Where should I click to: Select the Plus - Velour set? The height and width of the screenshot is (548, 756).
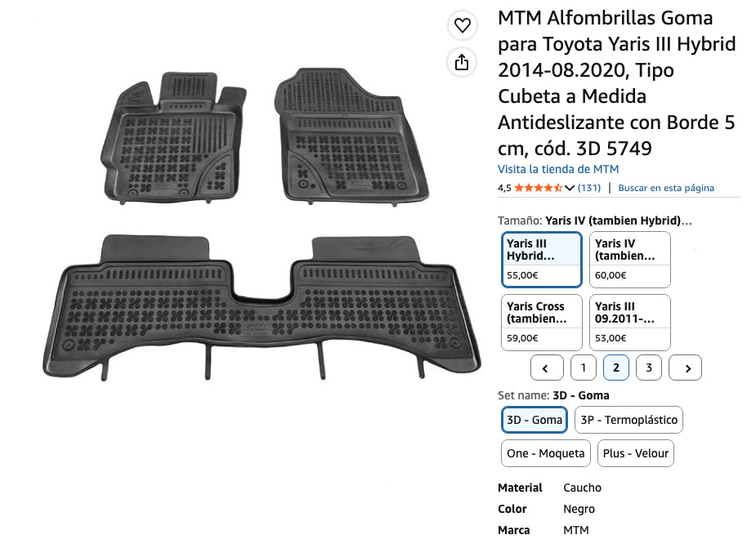pos(636,453)
